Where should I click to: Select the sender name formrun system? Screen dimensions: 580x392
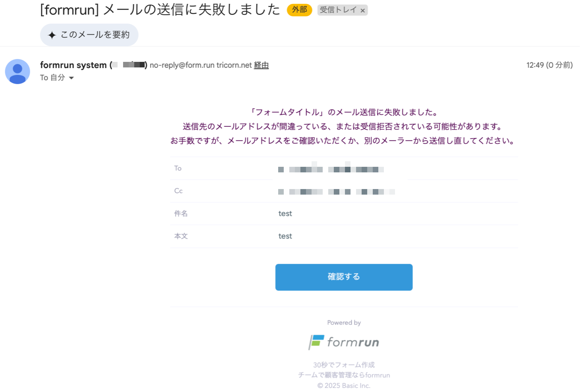click(73, 65)
